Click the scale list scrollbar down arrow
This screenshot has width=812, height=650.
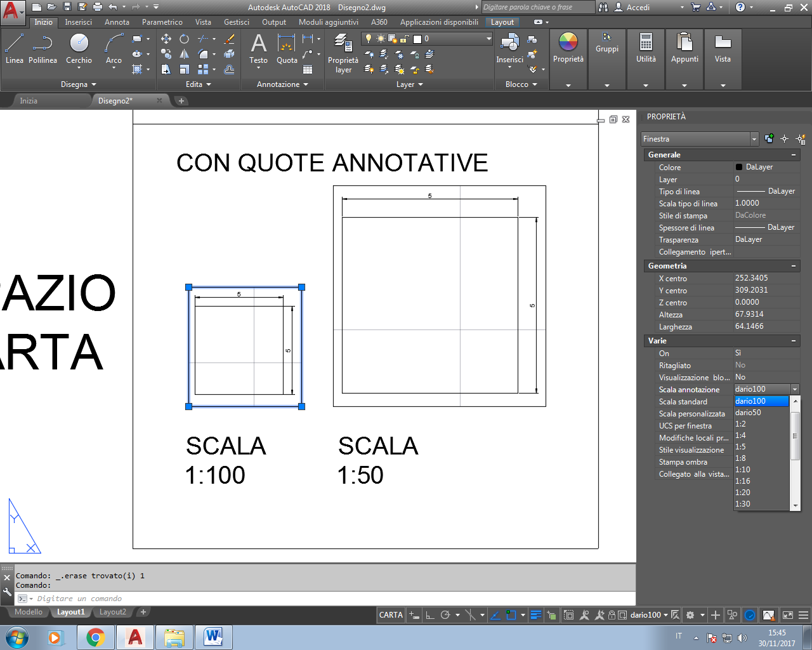point(795,505)
